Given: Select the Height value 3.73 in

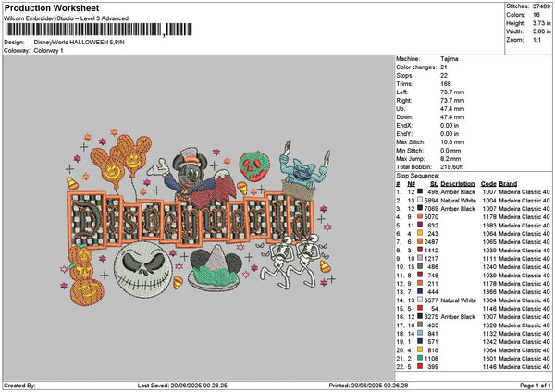Looking at the screenshot, I should click(541, 23).
